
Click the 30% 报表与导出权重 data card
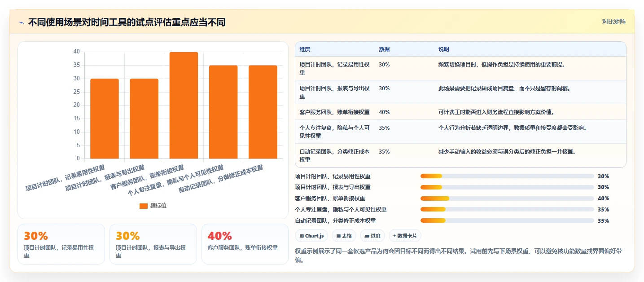pos(153,244)
